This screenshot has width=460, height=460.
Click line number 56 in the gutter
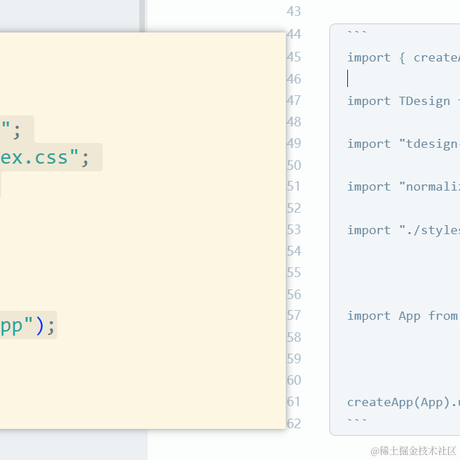[294, 295]
